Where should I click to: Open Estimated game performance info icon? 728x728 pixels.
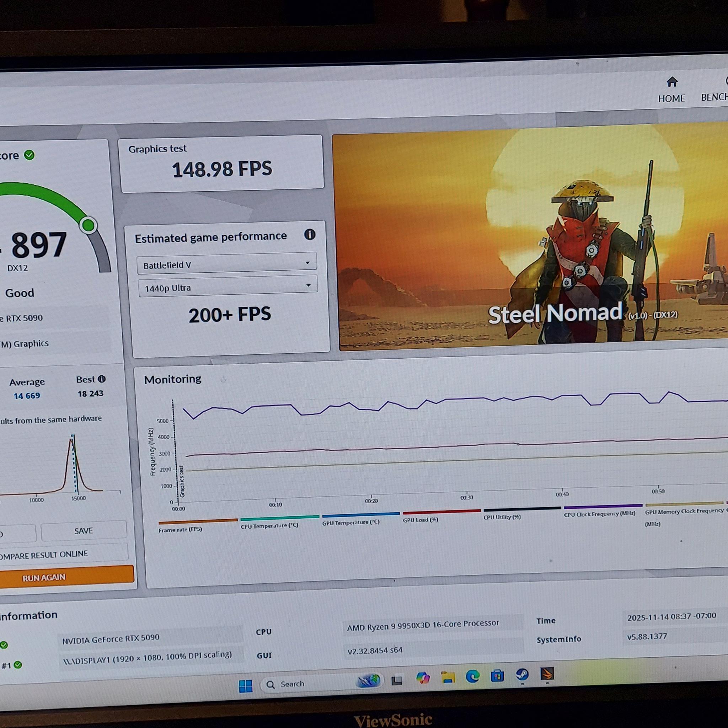pyautogui.click(x=310, y=234)
